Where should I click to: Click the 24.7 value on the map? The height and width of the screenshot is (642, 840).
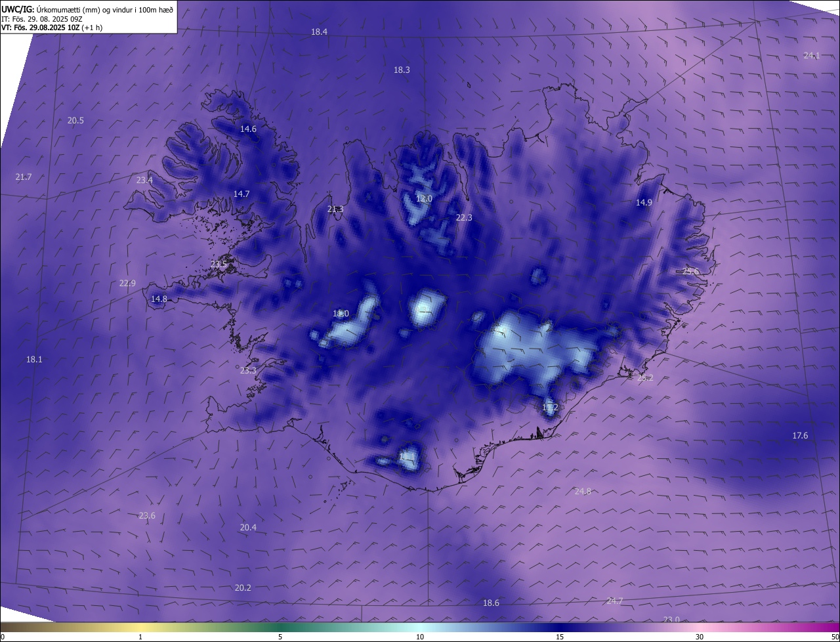point(615,601)
